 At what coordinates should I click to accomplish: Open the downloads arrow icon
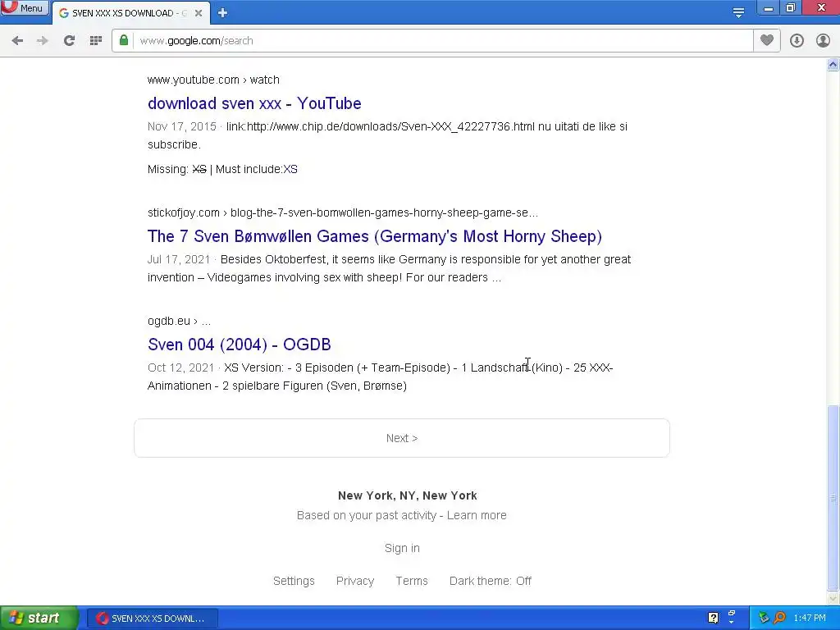pos(797,41)
